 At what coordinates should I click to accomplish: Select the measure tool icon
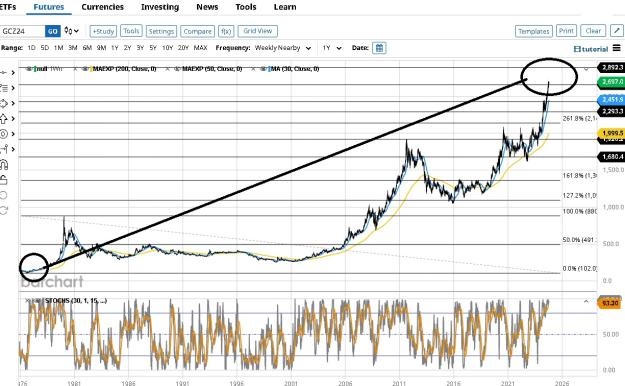(4, 149)
